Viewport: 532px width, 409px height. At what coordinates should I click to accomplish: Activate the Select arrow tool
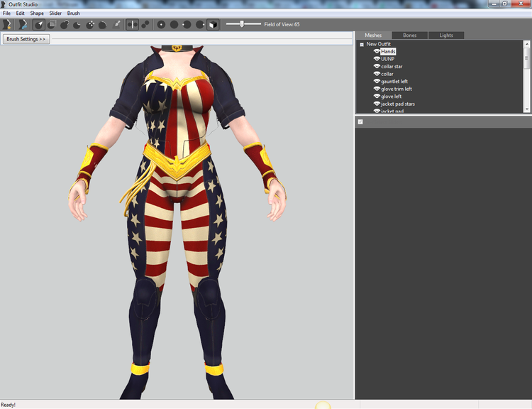click(x=39, y=24)
